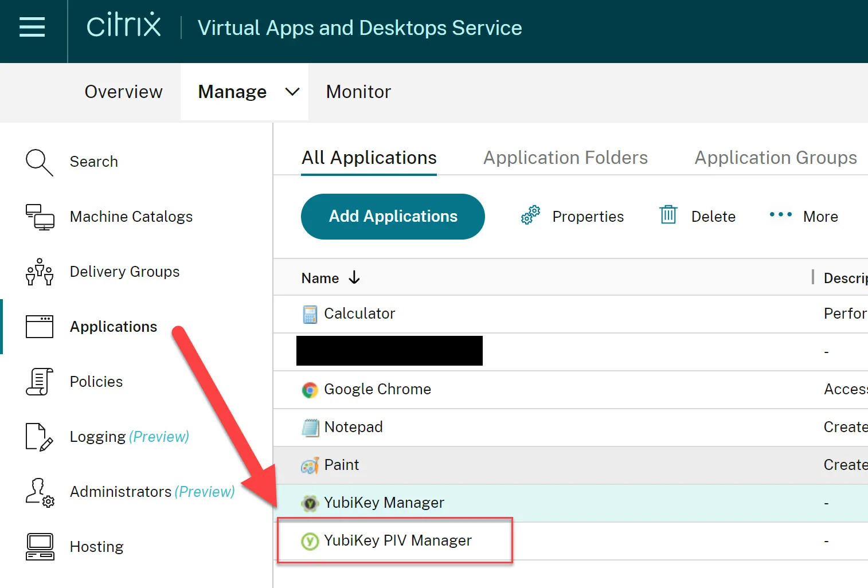The image size is (868, 588).
Task: Select the Google Chrome application row
Action: coord(570,390)
